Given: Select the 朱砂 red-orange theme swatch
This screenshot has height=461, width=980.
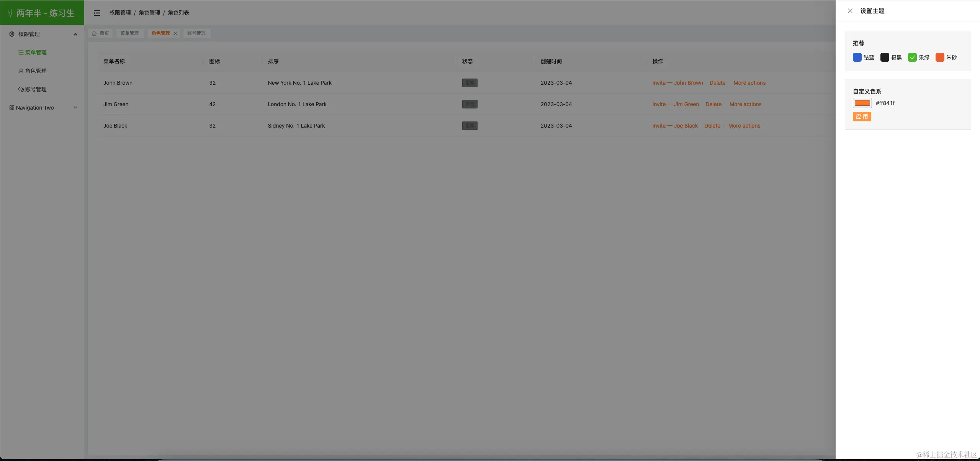Looking at the screenshot, I should click(x=939, y=57).
